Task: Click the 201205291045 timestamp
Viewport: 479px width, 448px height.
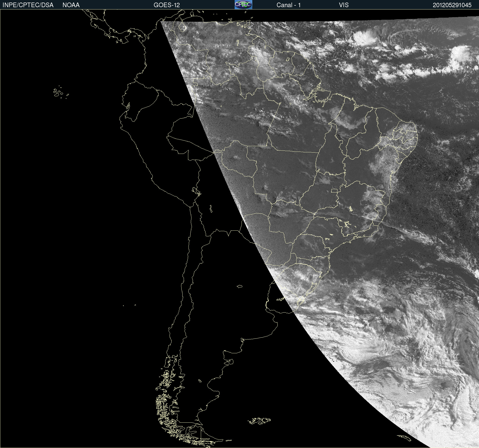Action: point(452,5)
